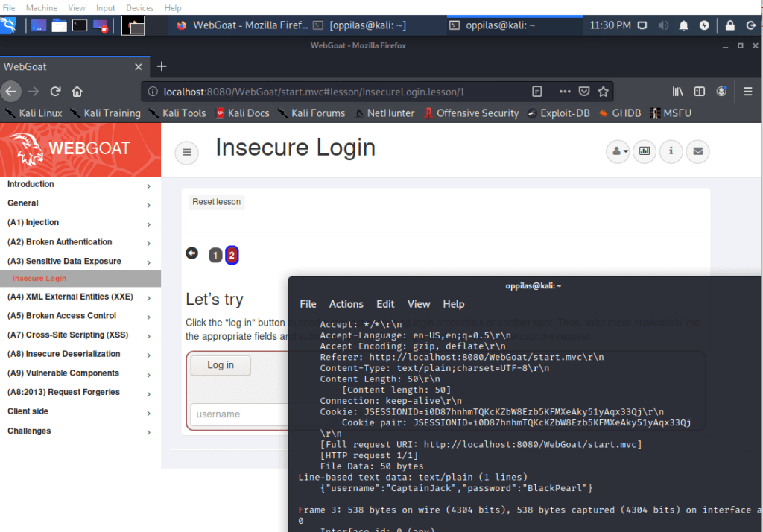
Task: Click the WebGoat hamburger menu toggle
Action: point(186,153)
